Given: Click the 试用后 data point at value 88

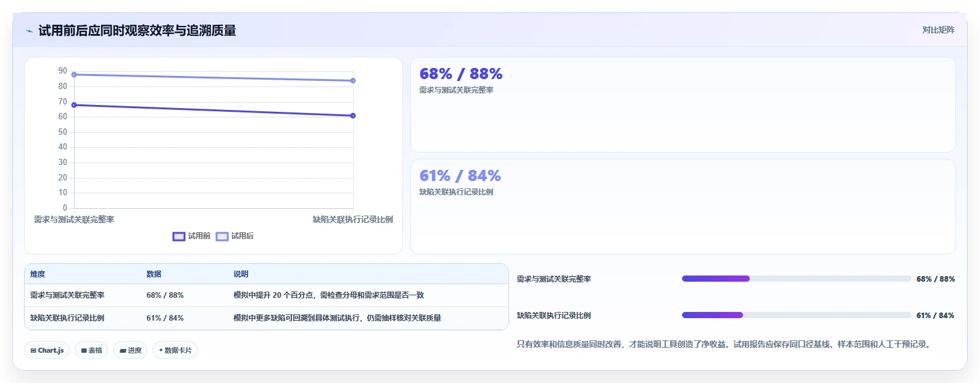Looking at the screenshot, I should tap(74, 75).
